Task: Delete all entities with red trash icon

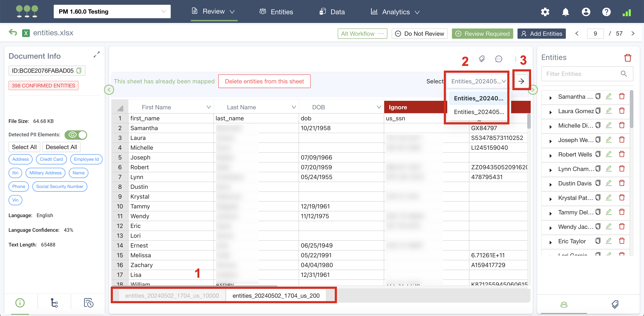Action: tap(628, 58)
